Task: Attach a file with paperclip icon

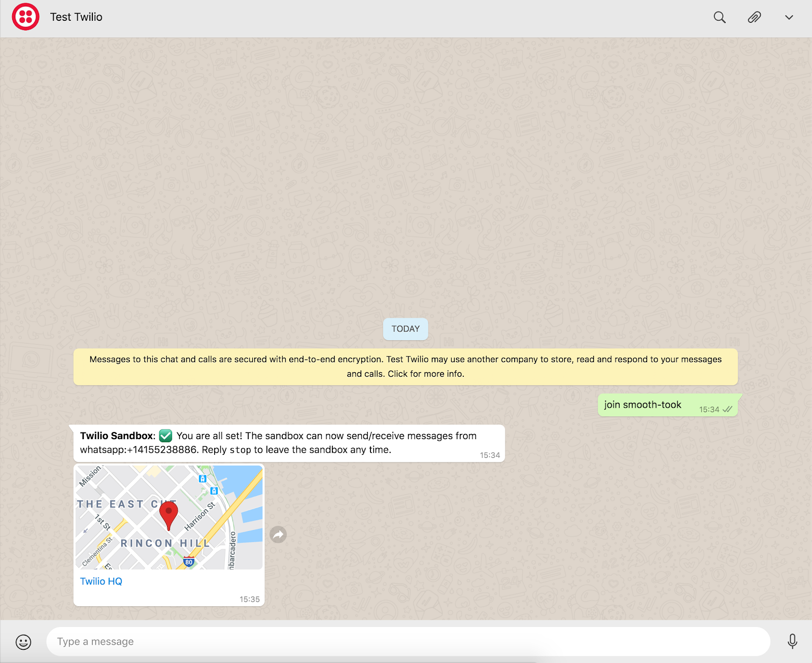Action: pos(754,17)
